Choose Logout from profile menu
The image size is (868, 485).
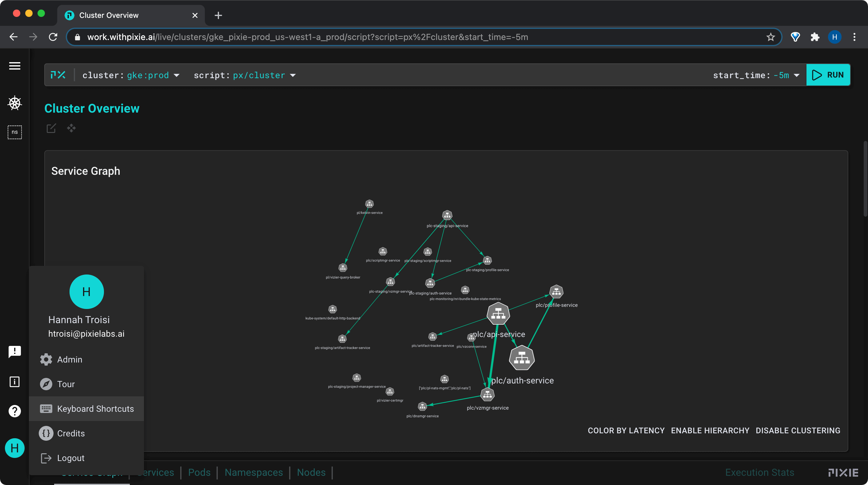click(x=70, y=458)
